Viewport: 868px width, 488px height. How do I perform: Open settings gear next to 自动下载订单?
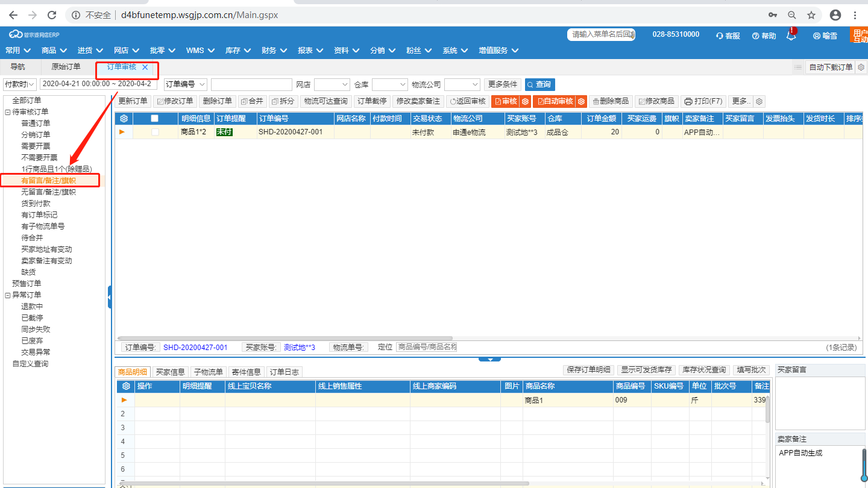click(861, 67)
